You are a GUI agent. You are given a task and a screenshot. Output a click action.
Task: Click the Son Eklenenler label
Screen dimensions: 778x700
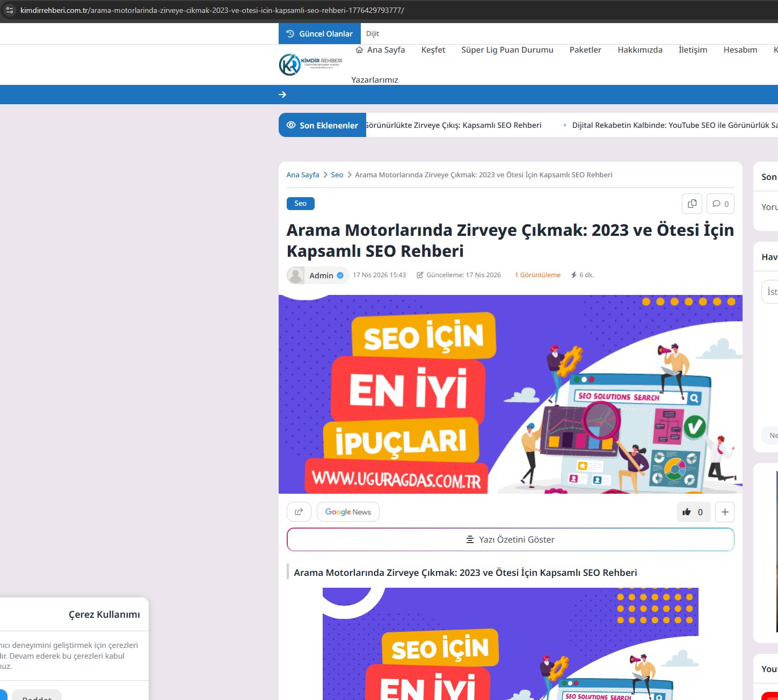[322, 125]
